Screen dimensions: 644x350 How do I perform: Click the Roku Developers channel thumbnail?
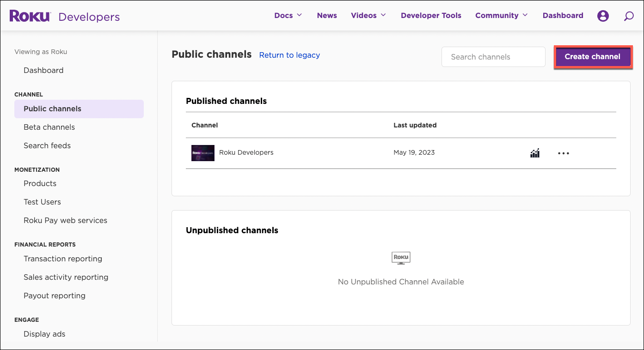click(x=202, y=153)
